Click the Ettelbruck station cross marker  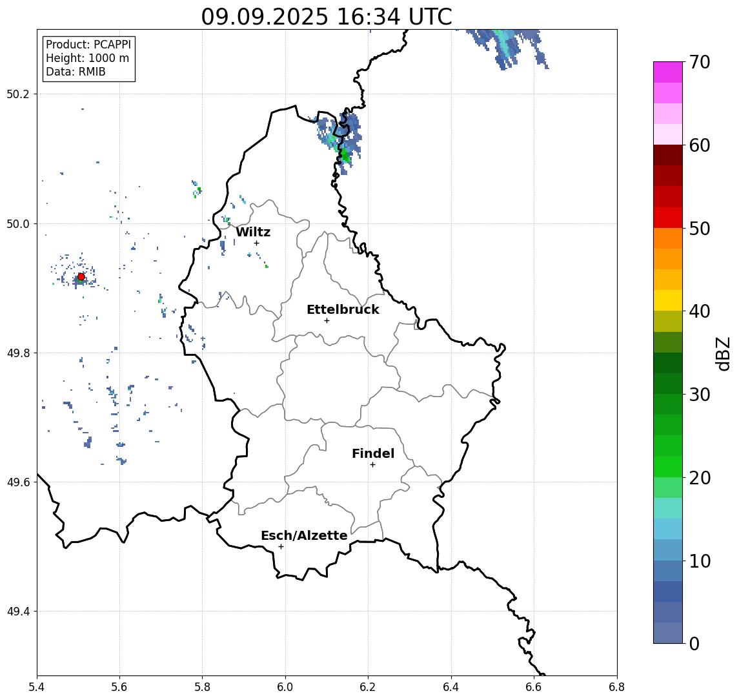[327, 321]
